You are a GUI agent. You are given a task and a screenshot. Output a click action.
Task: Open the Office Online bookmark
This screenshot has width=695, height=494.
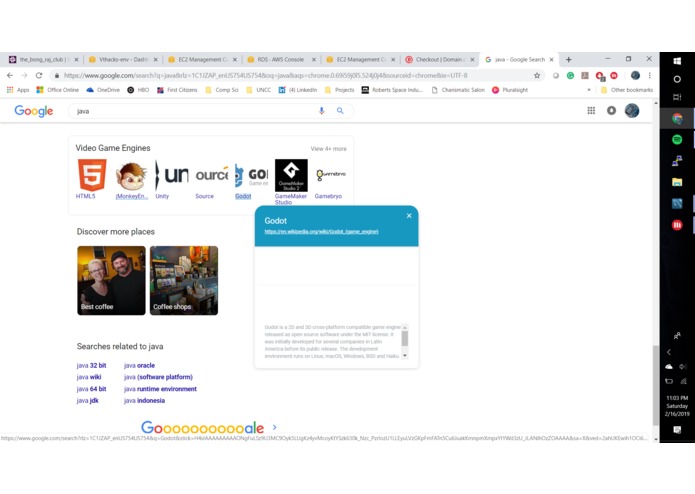click(x=58, y=90)
